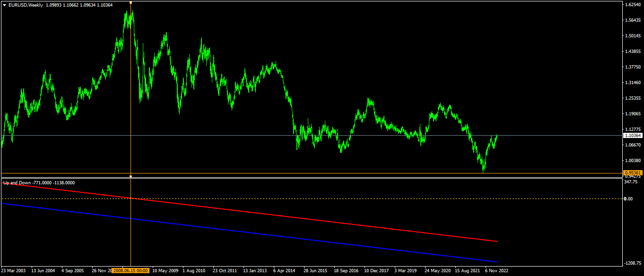Select the top handle of orange vertical line
644x276 pixels.
(131, 2)
